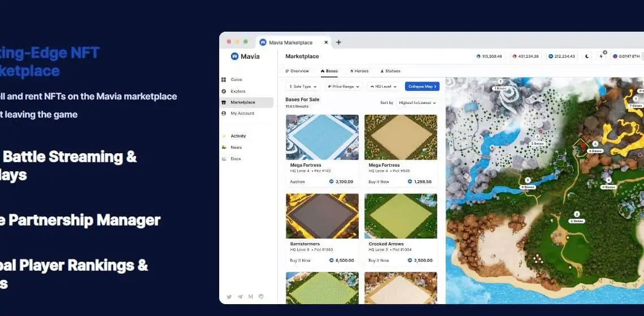Close the Mavia Marketplace browser tab
This screenshot has height=316, width=644.
click(326, 42)
